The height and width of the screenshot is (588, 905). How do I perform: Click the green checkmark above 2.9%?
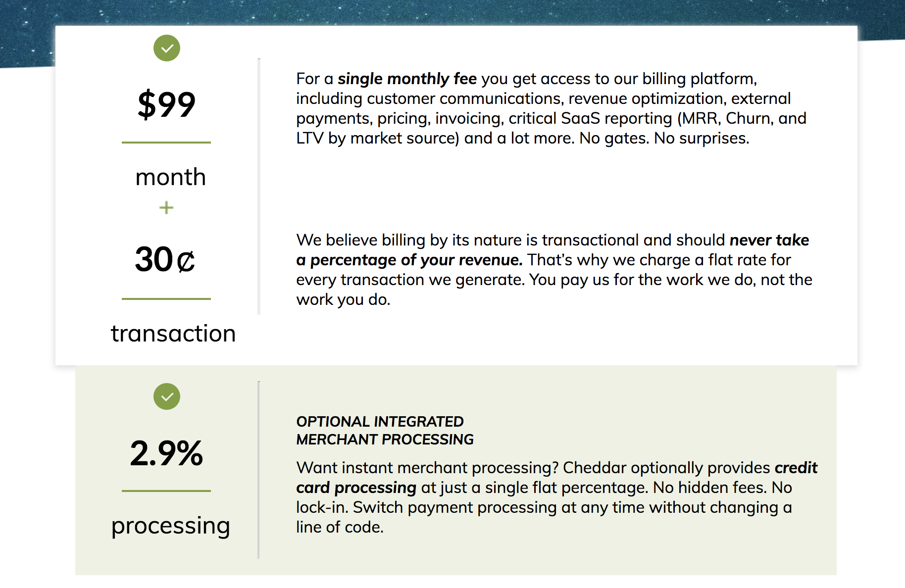(167, 396)
